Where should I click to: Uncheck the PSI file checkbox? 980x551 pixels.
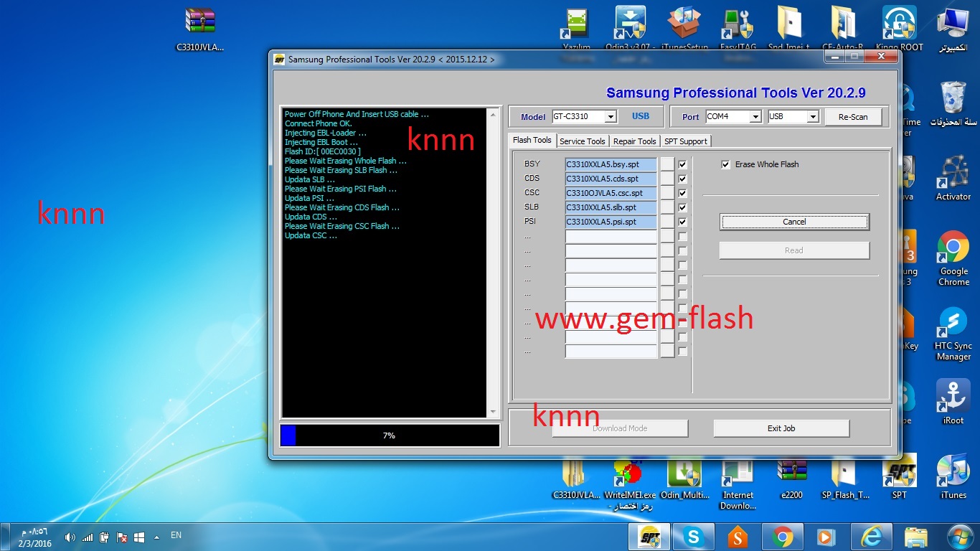682,222
